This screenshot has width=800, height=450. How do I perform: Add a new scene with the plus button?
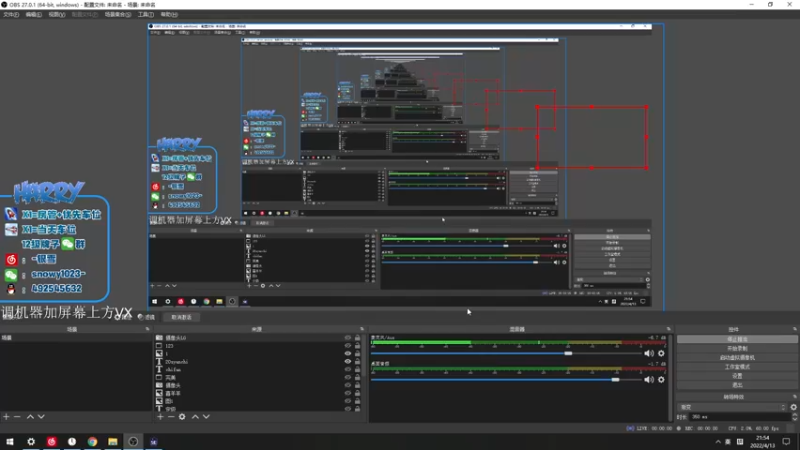[6, 417]
